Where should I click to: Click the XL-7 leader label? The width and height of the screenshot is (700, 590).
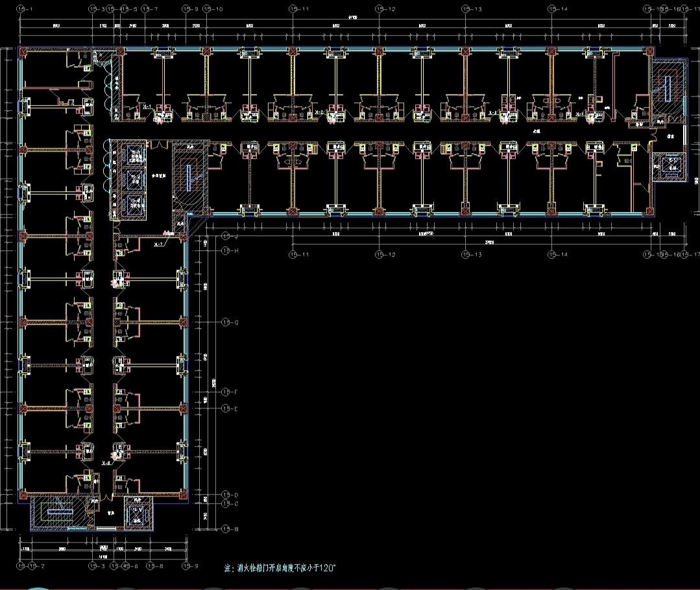pos(158,245)
